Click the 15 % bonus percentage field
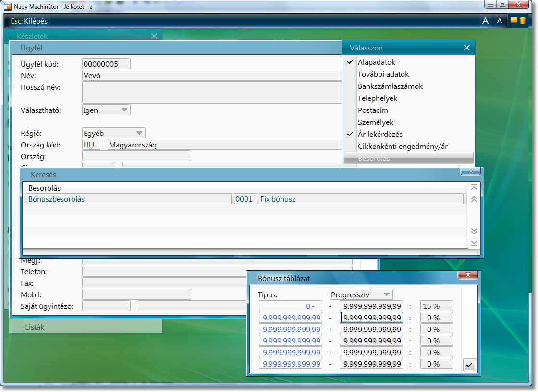Screen dimensions: 538x392 [x=437, y=306]
